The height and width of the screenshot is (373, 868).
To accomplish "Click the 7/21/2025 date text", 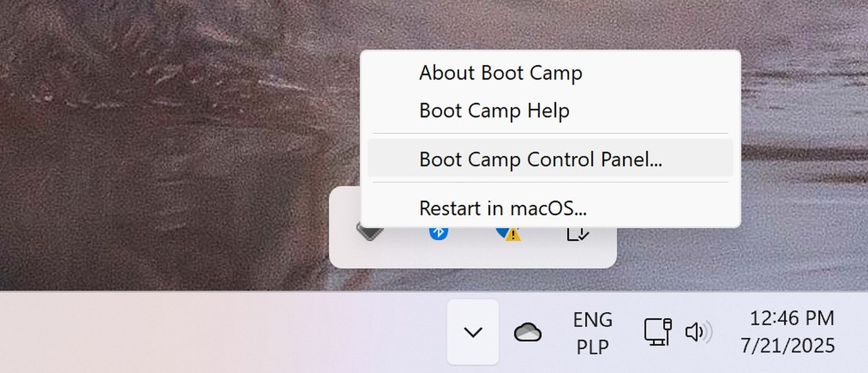I will tap(788, 345).
